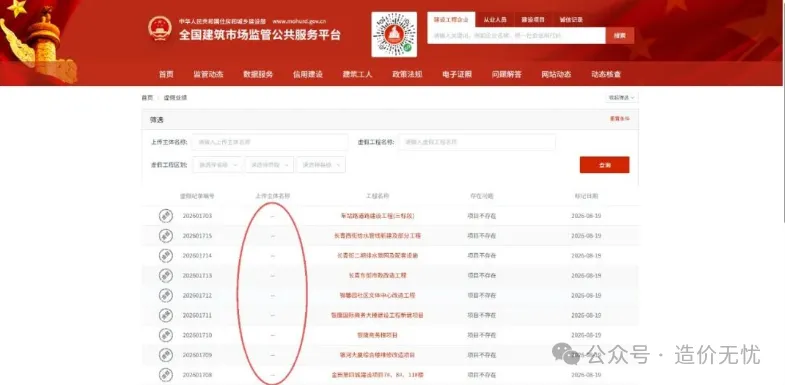This screenshot has height=385, width=785.
Task: Click the red 搜索 button in header
Action: pyautogui.click(x=620, y=36)
